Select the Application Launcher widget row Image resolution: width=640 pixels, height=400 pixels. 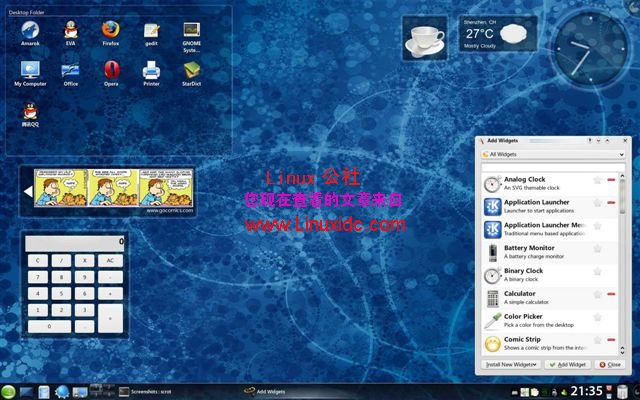pyautogui.click(x=549, y=207)
